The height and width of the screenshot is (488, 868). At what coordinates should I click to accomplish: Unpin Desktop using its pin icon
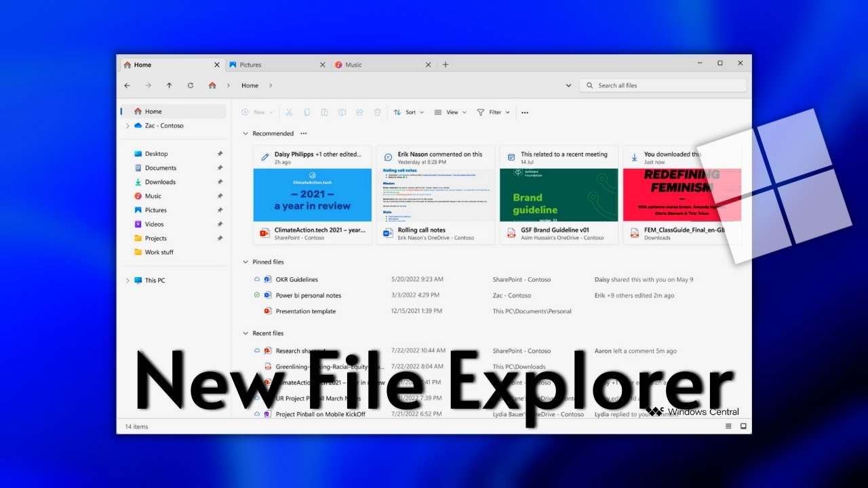click(220, 154)
